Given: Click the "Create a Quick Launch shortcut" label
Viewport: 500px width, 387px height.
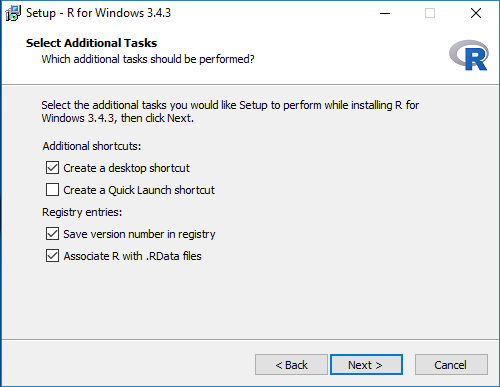Looking at the screenshot, I should 139,190.
